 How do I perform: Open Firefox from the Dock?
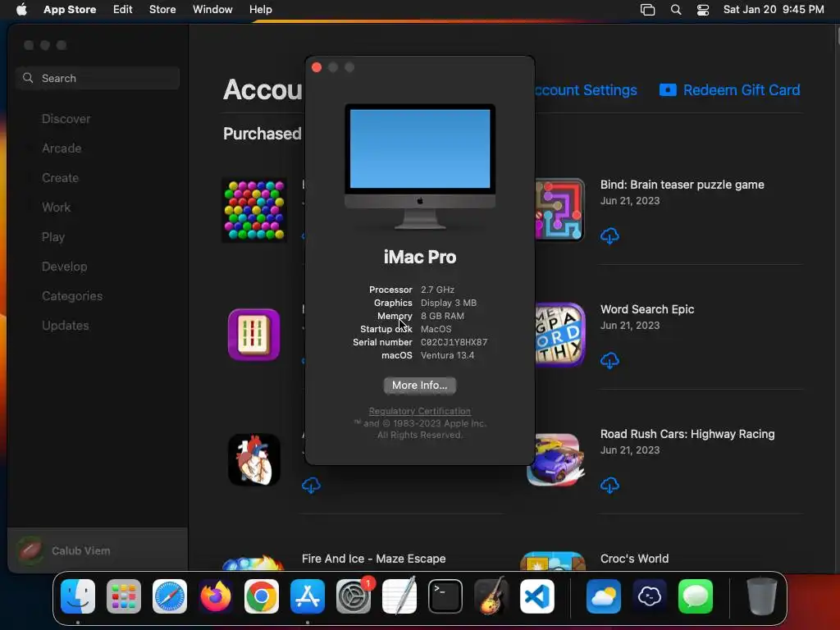tap(216, 596)
